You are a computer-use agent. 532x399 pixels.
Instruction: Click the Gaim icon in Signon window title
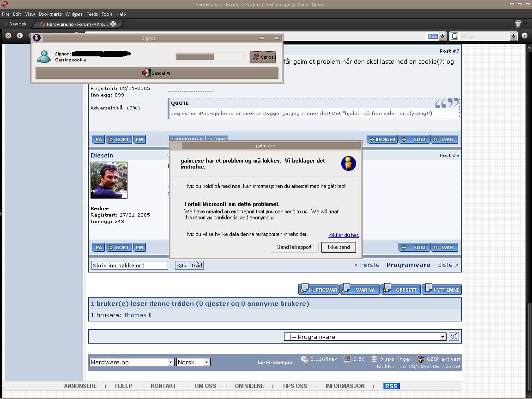tap(37, 38)
